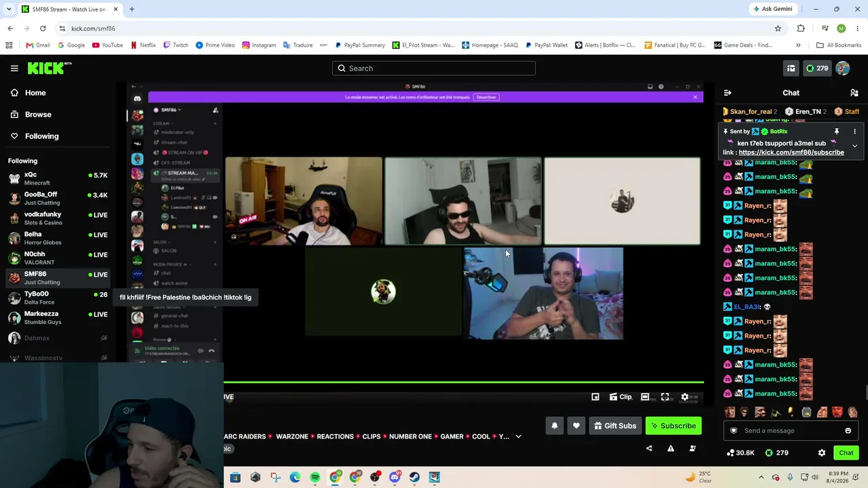Open the chat users list icon
Screen dimensions: 868x488
(x=854, y=93)
